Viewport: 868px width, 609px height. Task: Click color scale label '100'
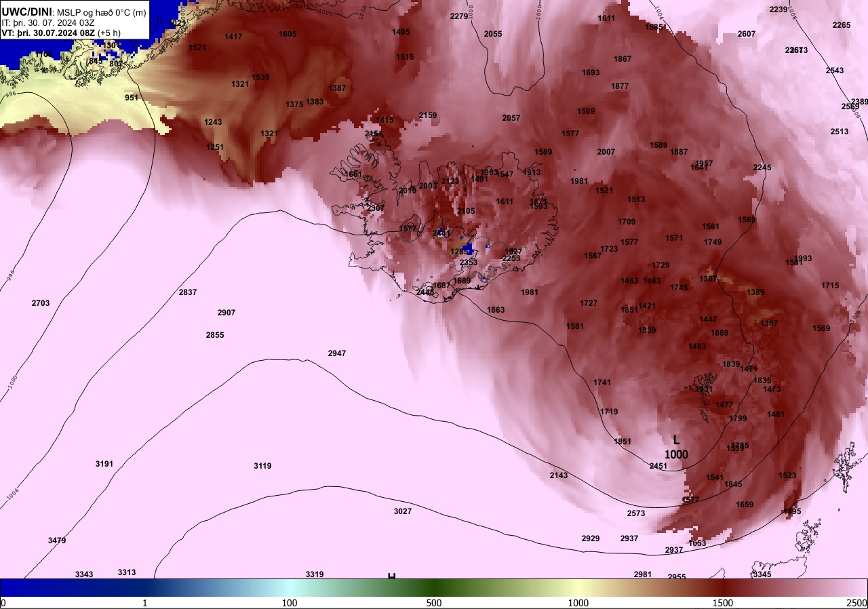[x=290, y=603]
